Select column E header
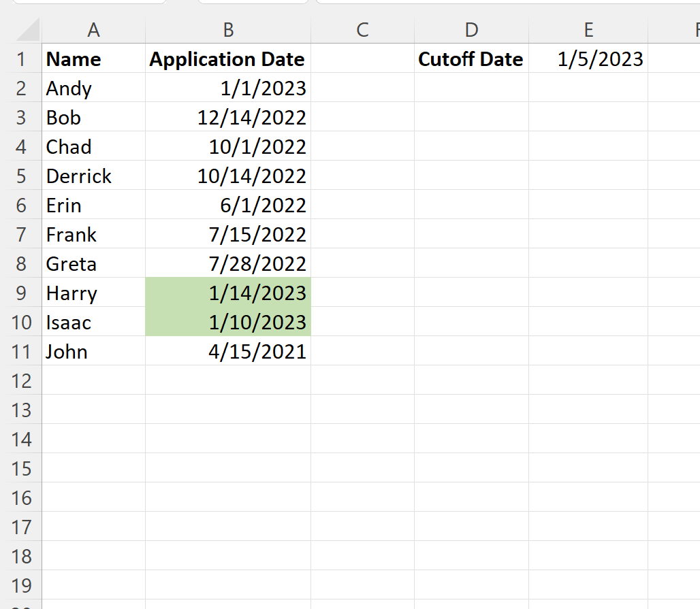The height and width of the screenshot is (609, 700). [588, 30]
